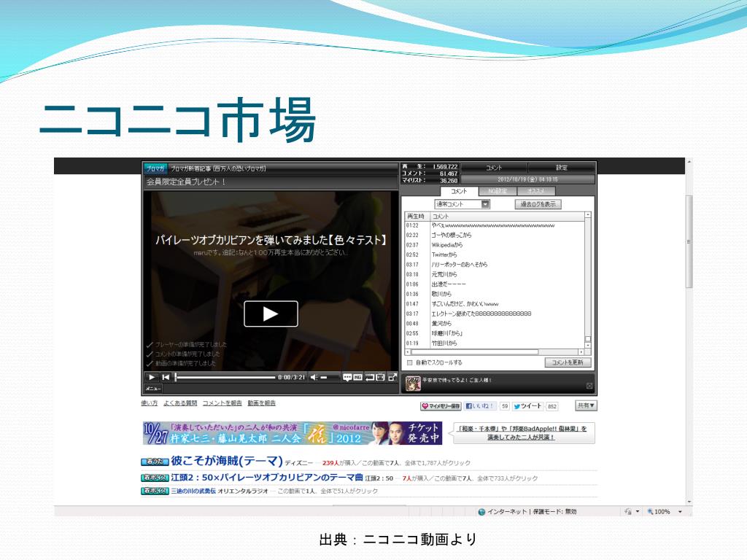
Task: Click the skip-to-start button
Action: (x=166, y=377)
